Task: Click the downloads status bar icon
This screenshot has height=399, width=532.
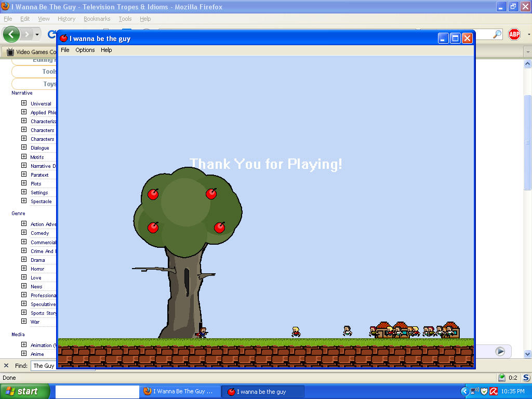Action: 502,378
